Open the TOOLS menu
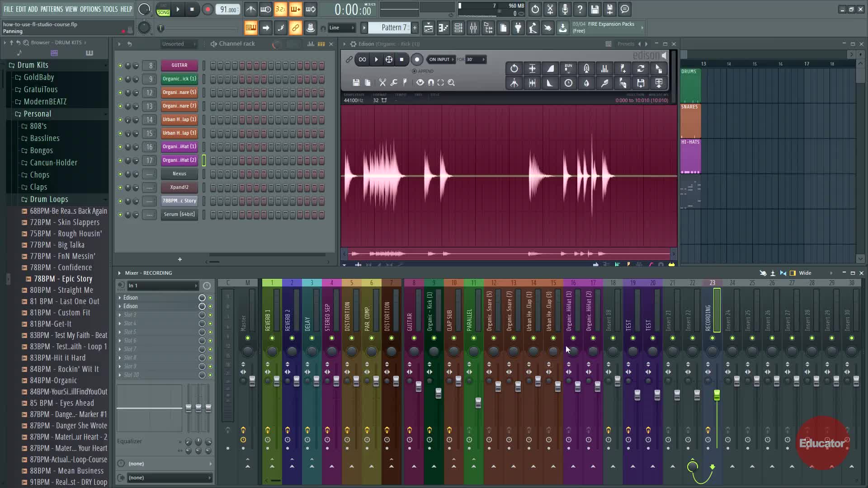Image resolution: width=868 pixels, height=488 pixels. click(x=110, y=9)
